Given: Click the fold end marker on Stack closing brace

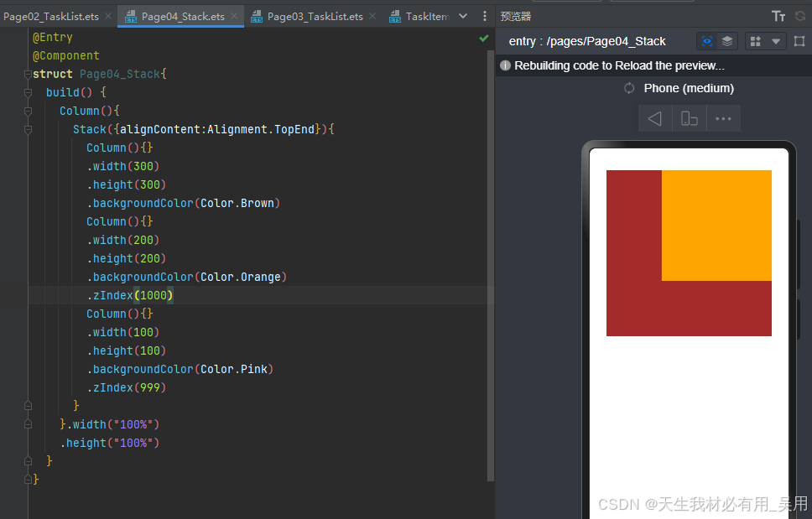Looking at the screenshot, I should click(28, 406).
